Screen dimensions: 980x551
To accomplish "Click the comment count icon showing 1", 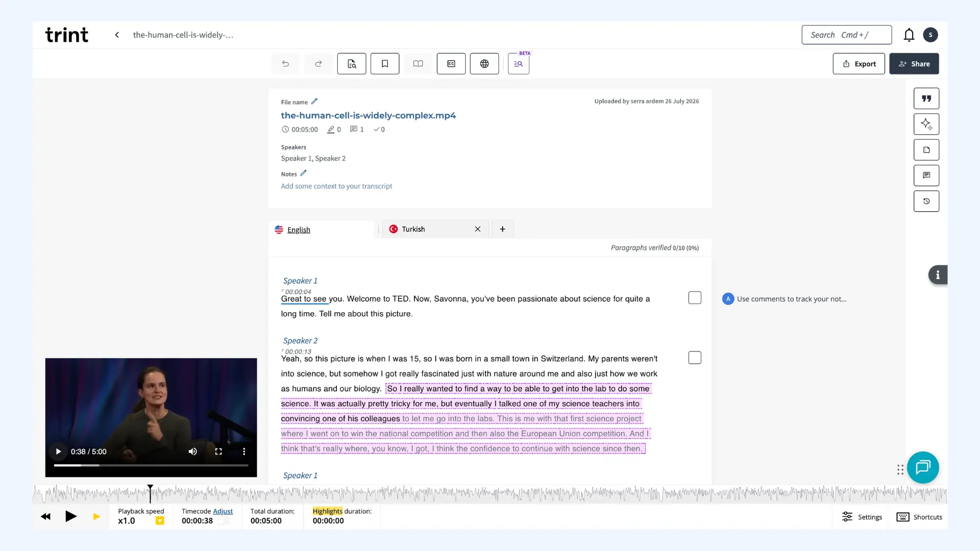I will pos(357,130).
